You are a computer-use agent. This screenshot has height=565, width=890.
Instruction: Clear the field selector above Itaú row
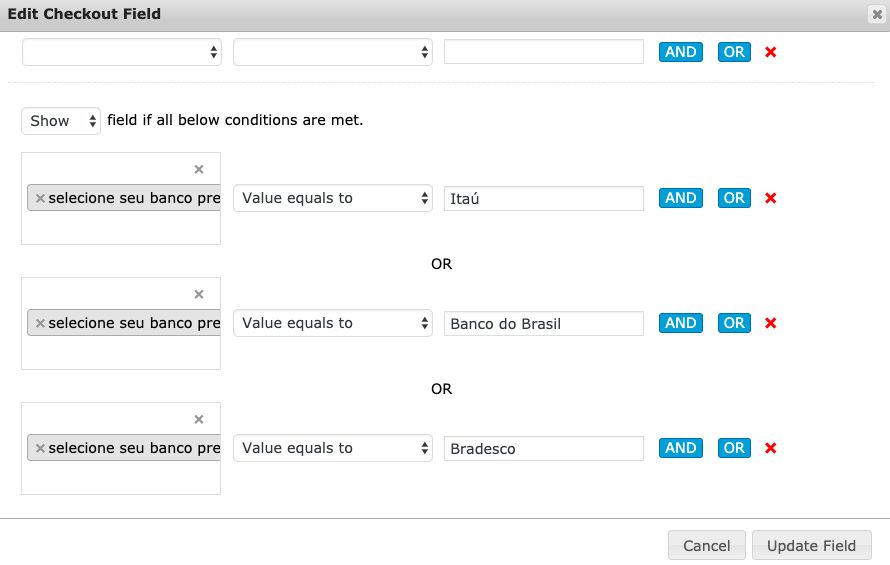click(198, 169)
